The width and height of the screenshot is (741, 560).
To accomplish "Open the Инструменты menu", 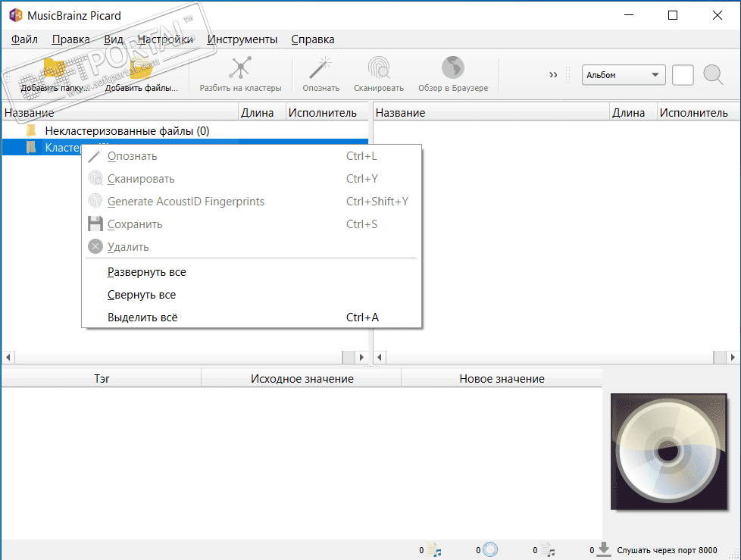I will 242,39.
